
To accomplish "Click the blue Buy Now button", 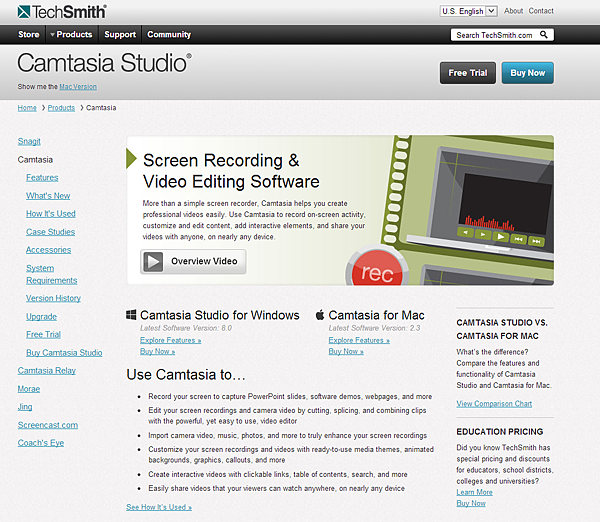I will pyautogui.click(x=528, y=73).
